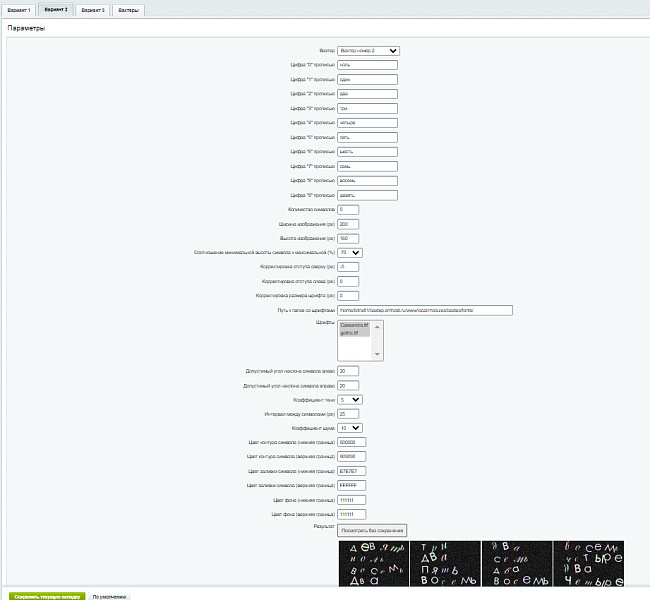Click the first captcha preview image
The height and width of the screenshot is (600, 650).
pyautogui.click(x=374, y=564)
